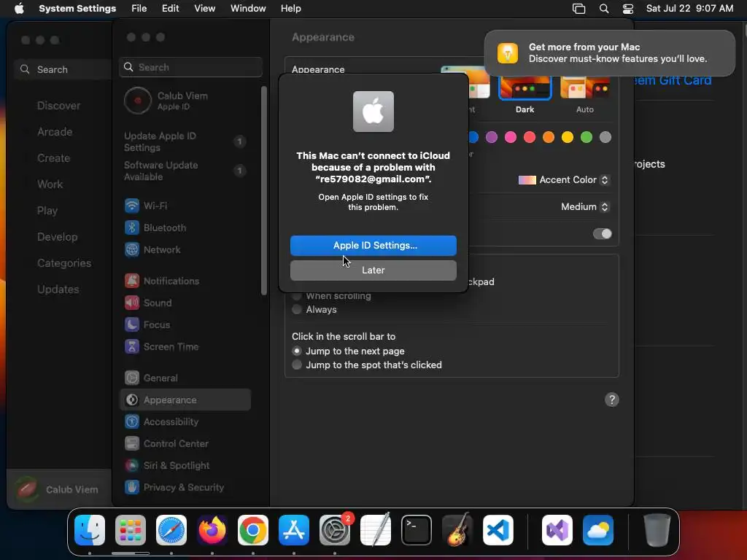The height and width of the screenshot is (560, 747).
Task: Open the Weather app in the Dock
Action: click(598, 530)
